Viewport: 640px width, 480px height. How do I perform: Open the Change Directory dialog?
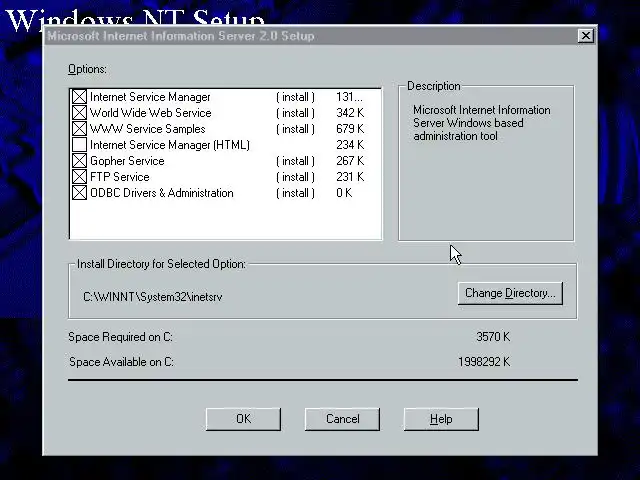click(510, 293)
